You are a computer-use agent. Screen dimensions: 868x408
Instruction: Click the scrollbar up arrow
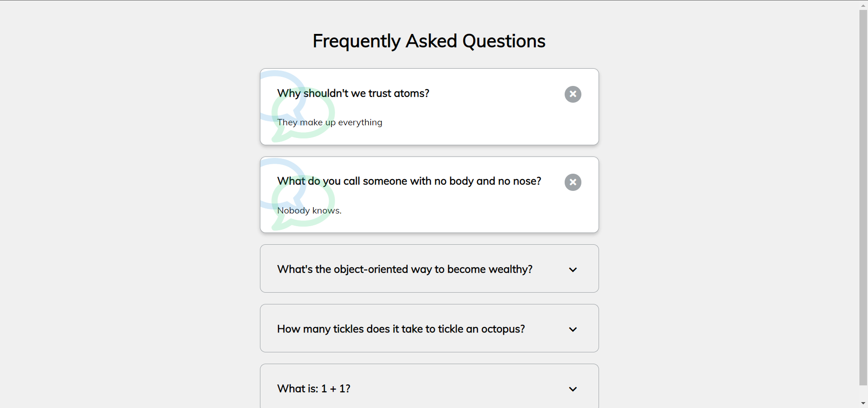(863, 5)
